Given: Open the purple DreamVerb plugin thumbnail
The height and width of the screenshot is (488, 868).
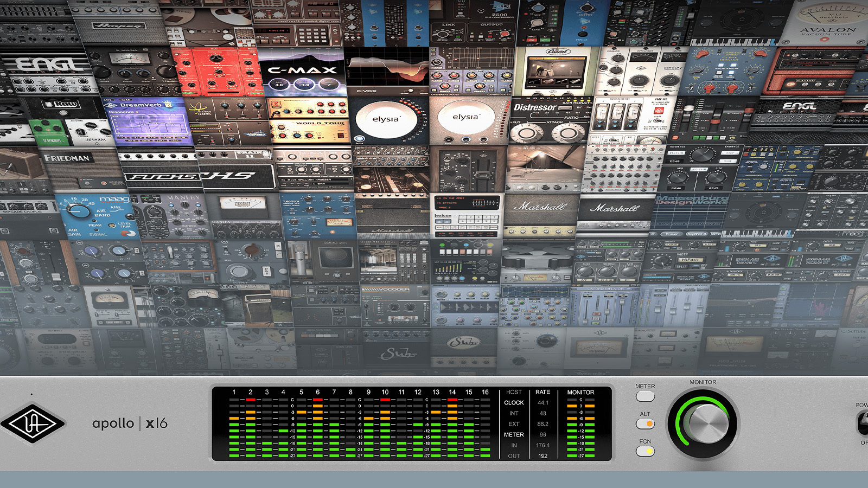Looking at the screenshot, I should (148, 122).
